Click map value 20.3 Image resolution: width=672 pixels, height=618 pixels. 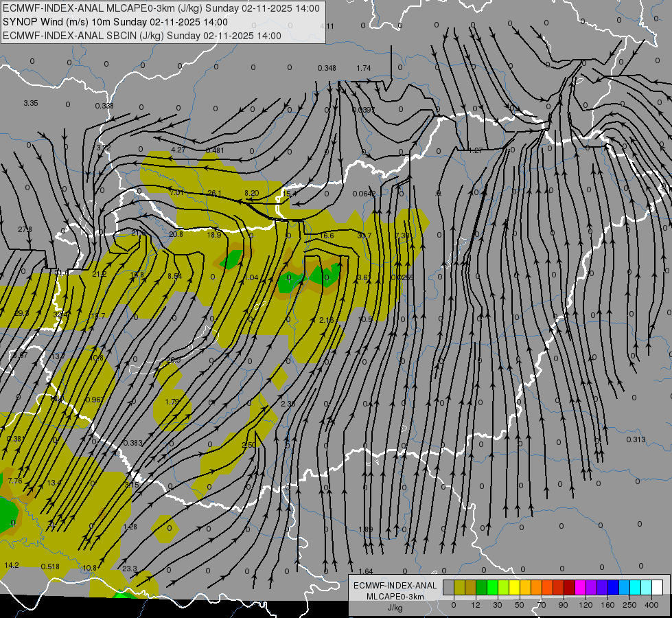[x=173, y=360]
